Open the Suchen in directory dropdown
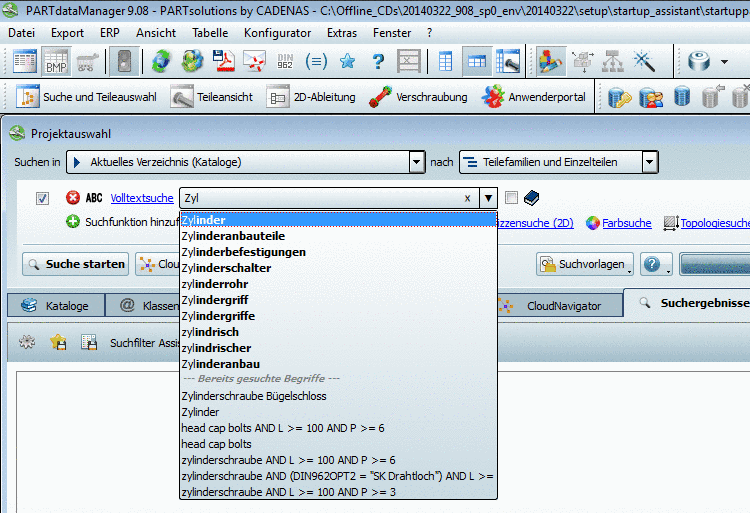Viewport: 750px width, 513px height. click(x=416, y=162)
